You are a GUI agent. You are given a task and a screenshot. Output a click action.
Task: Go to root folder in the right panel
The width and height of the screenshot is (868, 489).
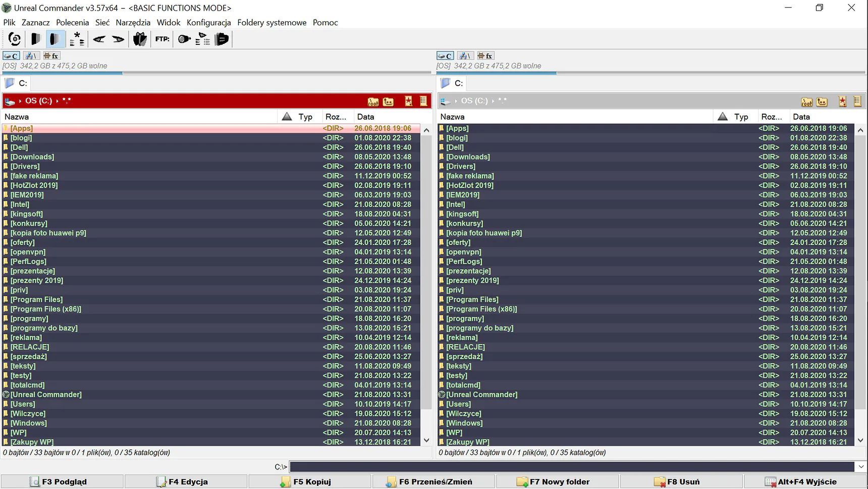pos(807,102)
